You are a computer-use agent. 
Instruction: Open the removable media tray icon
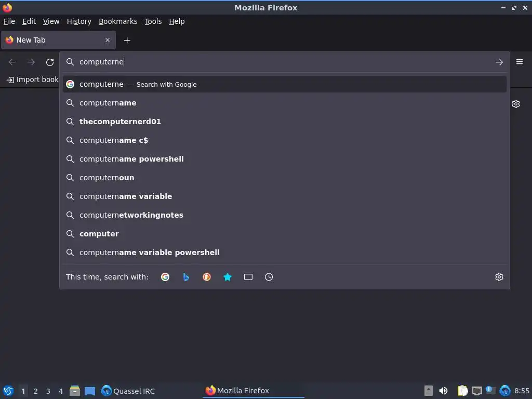[x=428, y=391]
